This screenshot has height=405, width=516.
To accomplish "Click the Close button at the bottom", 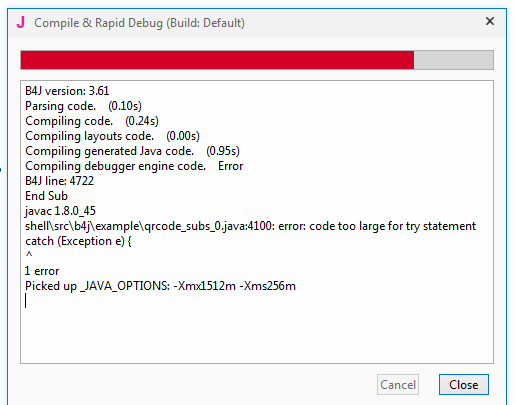I will (464, 385).
